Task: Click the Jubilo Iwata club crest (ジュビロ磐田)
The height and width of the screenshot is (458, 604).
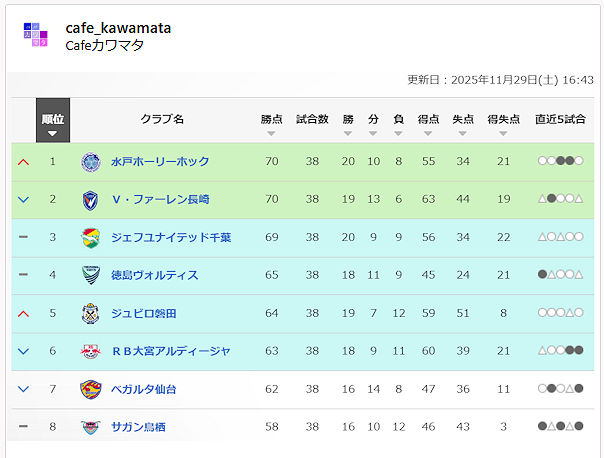Action: [x=91, y=313]
